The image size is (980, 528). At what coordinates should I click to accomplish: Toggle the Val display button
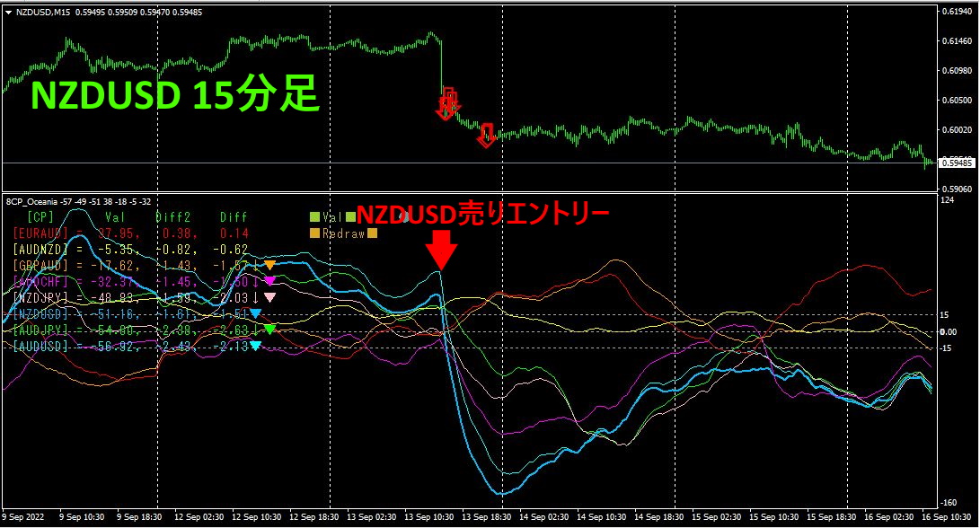pyautogui.click(x=332, y=216)
